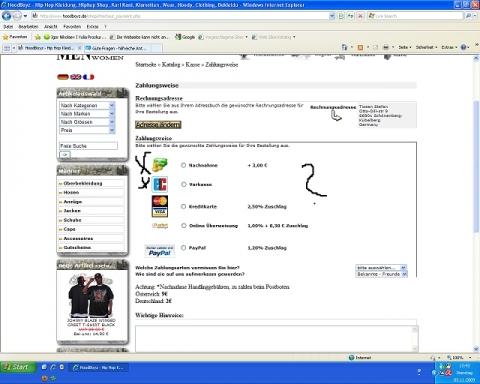The height and width of the screenshot is (384, 480).
Task: Click the German flag language icon
Action: [63, 77]
